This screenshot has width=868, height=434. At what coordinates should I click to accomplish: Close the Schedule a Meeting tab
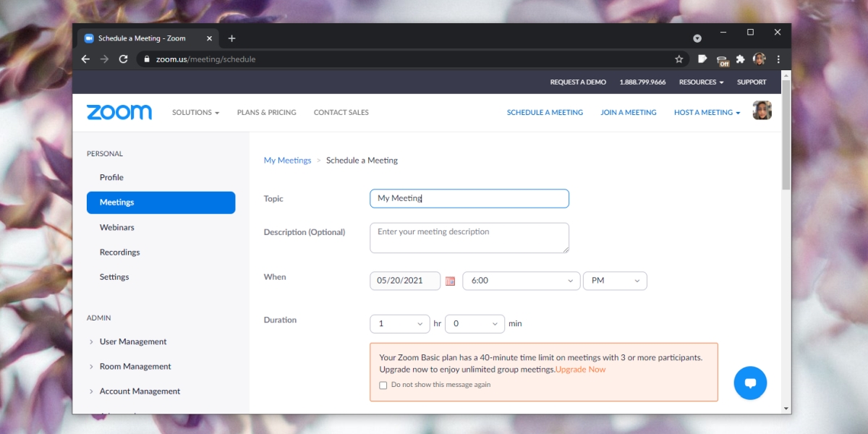point(209,38)
